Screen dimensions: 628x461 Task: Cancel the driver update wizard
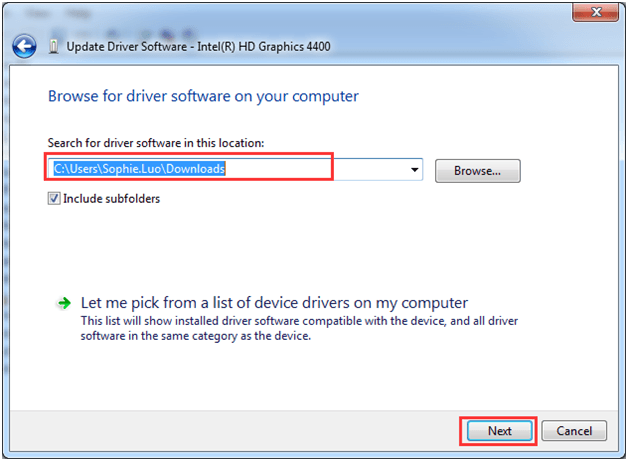click(x=574, y=431)
